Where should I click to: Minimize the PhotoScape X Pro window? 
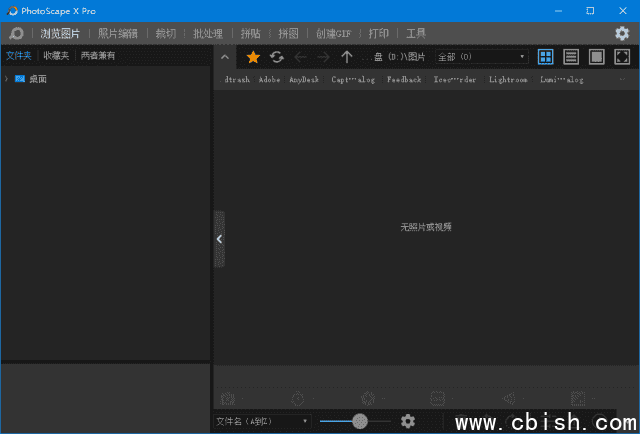[x=558, y=11]
